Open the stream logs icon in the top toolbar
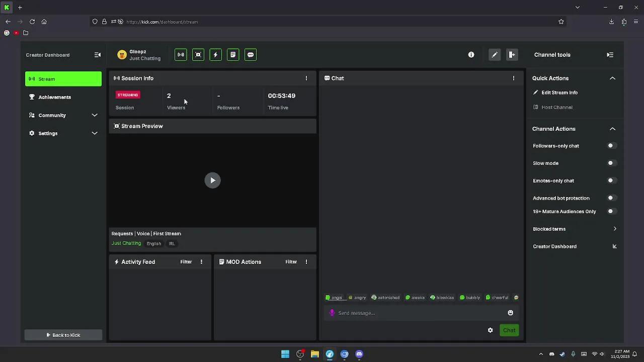This screenshot has height=362, width=644. (x=233, y=55)
